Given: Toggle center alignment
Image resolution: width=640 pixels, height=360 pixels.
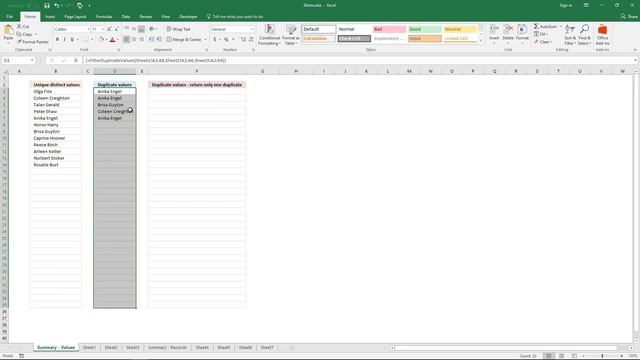Looking at the screenshot, I should [134, 40].
